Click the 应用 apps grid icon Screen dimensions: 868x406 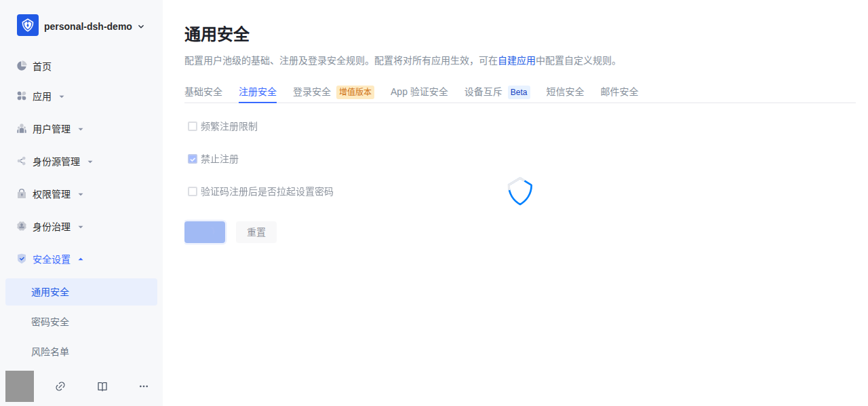tap(22, 96)
